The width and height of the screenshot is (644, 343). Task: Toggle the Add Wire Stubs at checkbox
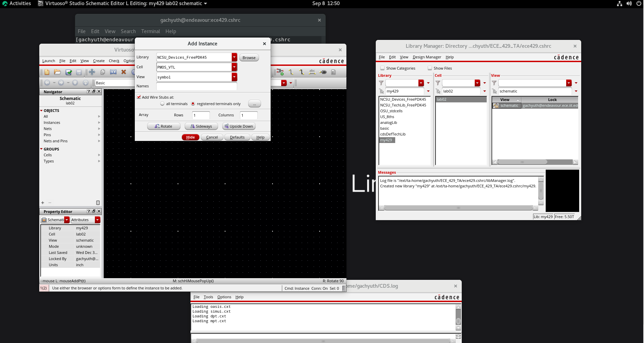tap(139, 97)
